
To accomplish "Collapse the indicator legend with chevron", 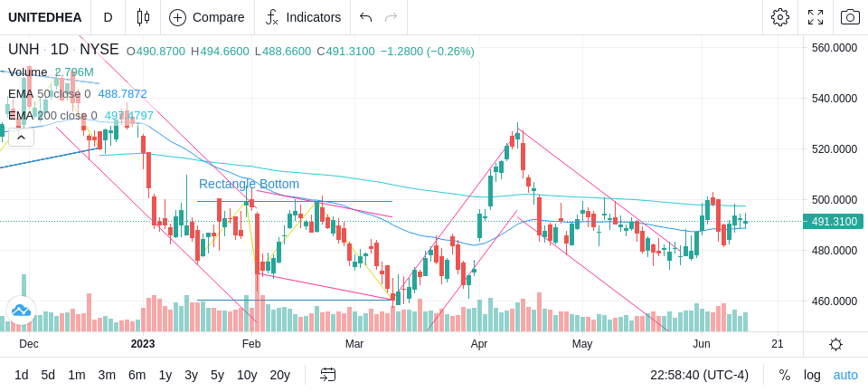I will pos(21,137).
